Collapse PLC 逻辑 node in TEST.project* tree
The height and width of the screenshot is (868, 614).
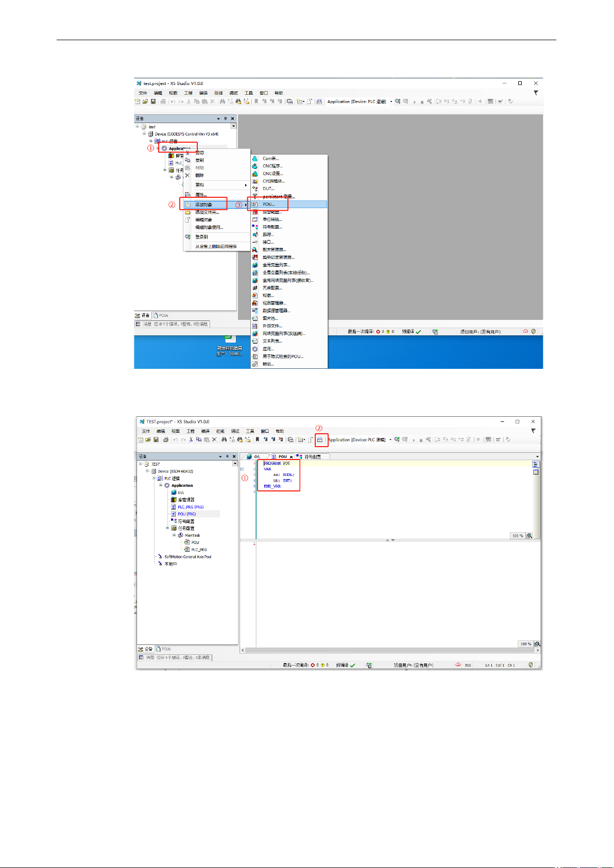point(153,478)
